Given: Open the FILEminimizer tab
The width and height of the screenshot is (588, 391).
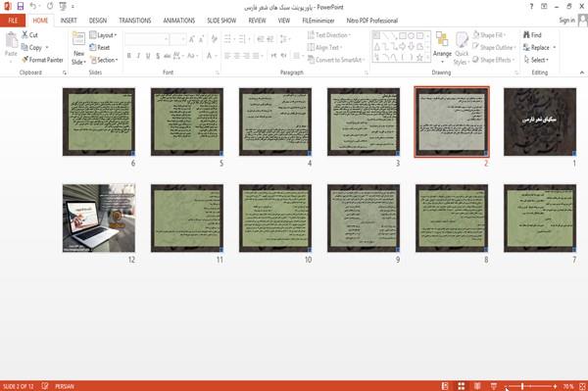Looking at the screenshot, I should [318, 21].
